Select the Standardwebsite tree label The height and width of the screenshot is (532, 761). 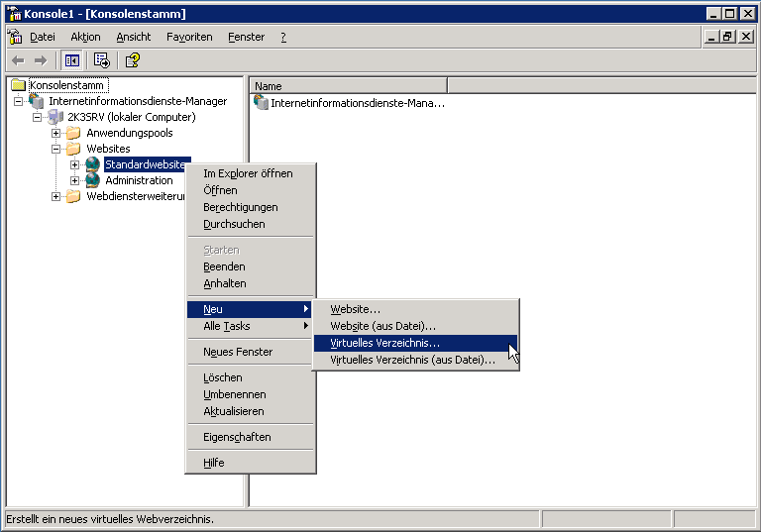[147, 164]
